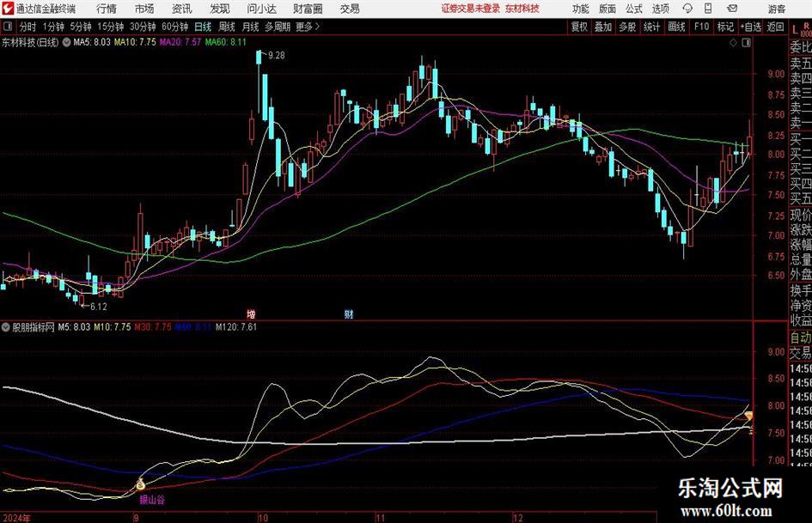The image size is (812, 523).
Task: Click the month 12 timeline marker
Action: (x=518, y=518)
